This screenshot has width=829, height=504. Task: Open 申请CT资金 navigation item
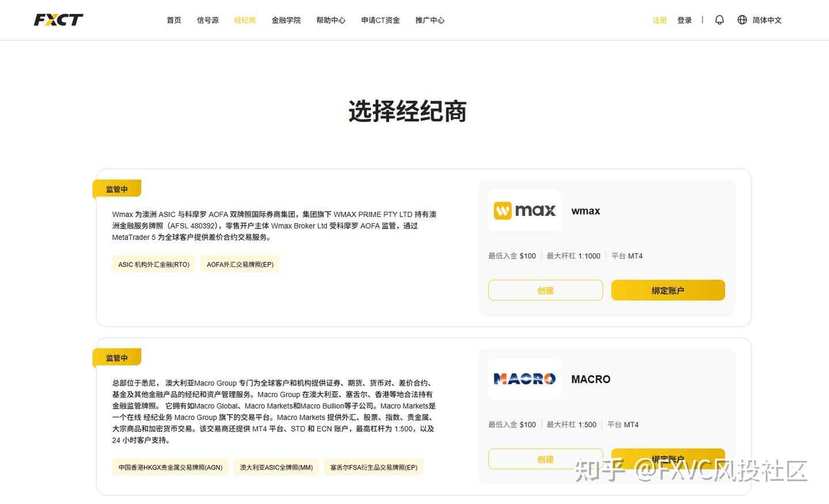(381, 20)
